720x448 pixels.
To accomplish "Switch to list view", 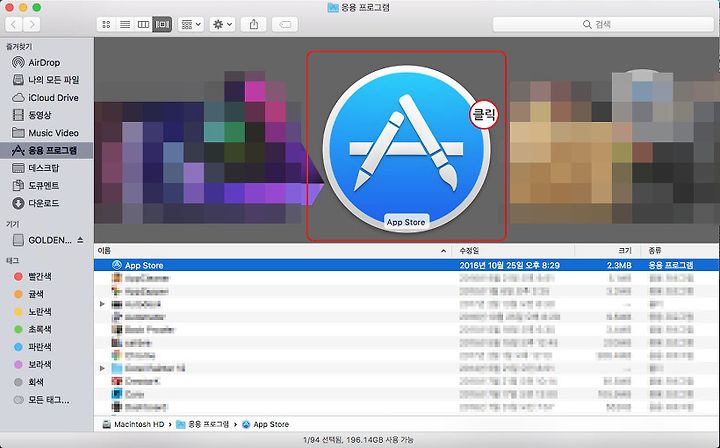I will [125, 24].
